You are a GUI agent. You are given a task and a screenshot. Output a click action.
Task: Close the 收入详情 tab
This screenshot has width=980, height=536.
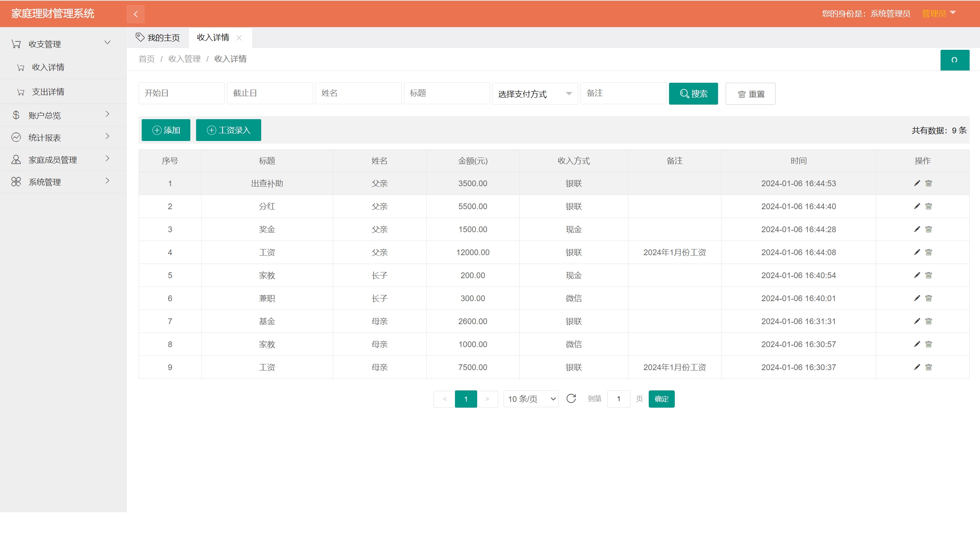click(x=239, y=38)
